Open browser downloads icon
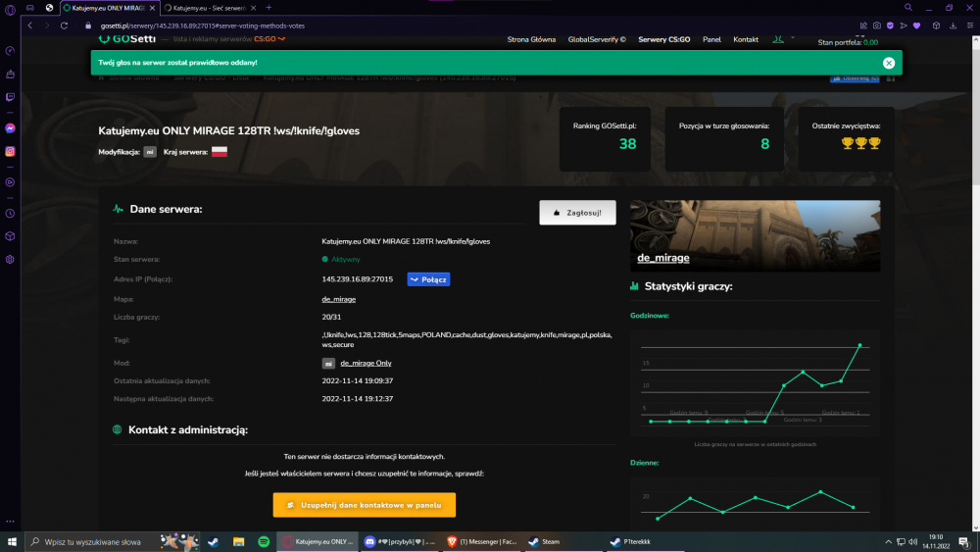This screenshot has height=552, width=980. pos(954,25)
